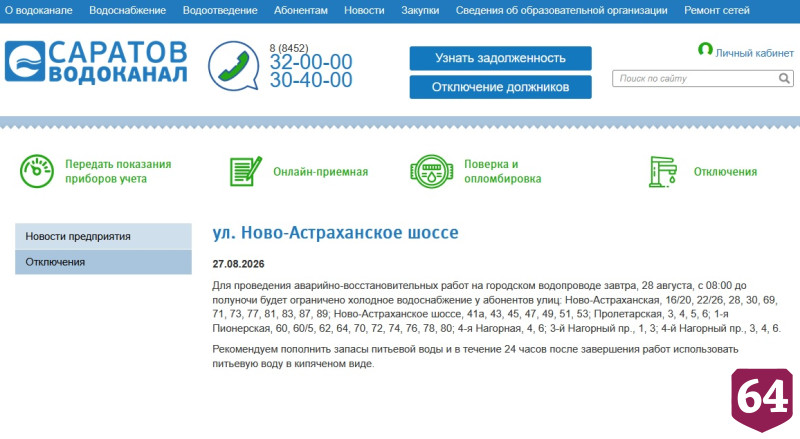Select 'Отключения' in the sidebar
Viewport: 800px width, 439px height.
pyautogui.click(x=104, y=262)
